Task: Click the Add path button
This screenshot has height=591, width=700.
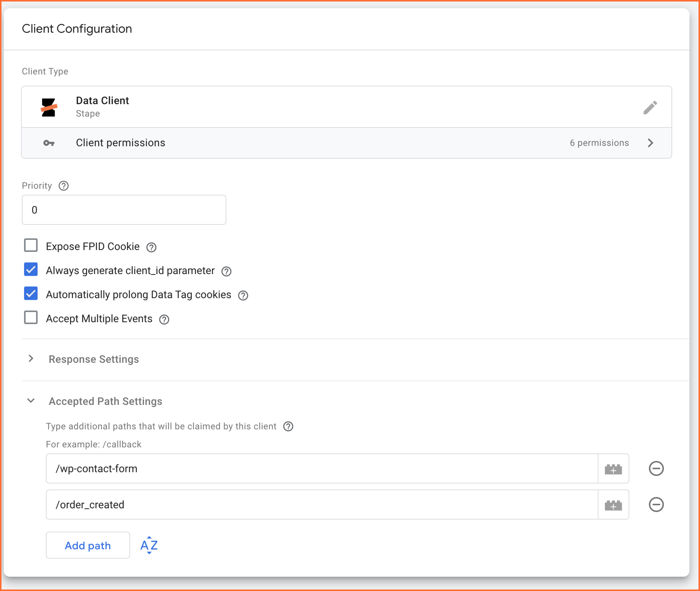Action: pyautogui.click(x=88, y=546)
